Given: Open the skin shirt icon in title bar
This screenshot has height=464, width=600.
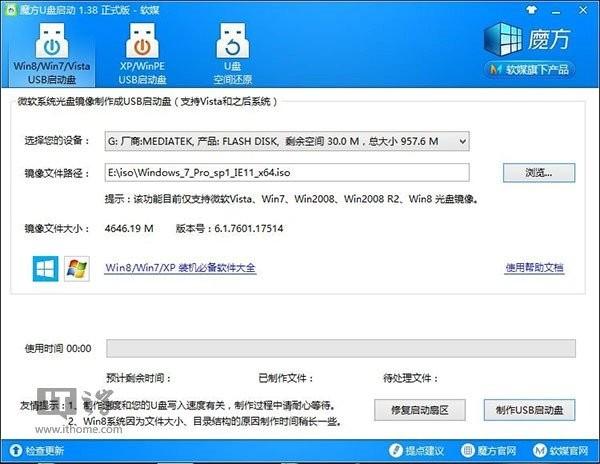Looking at the screenshot, I should 532,10.
